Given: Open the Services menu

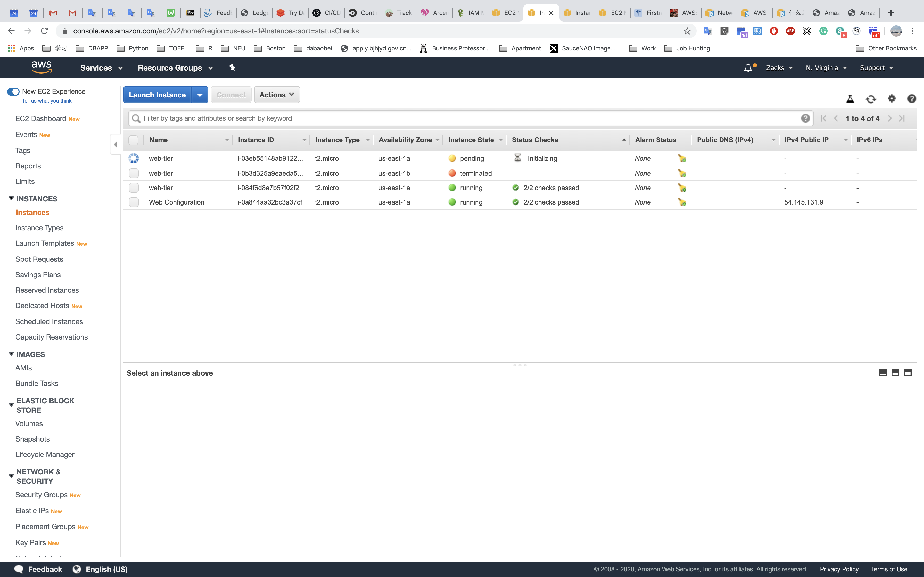Looking at the screenshot, I should [101, 68].
